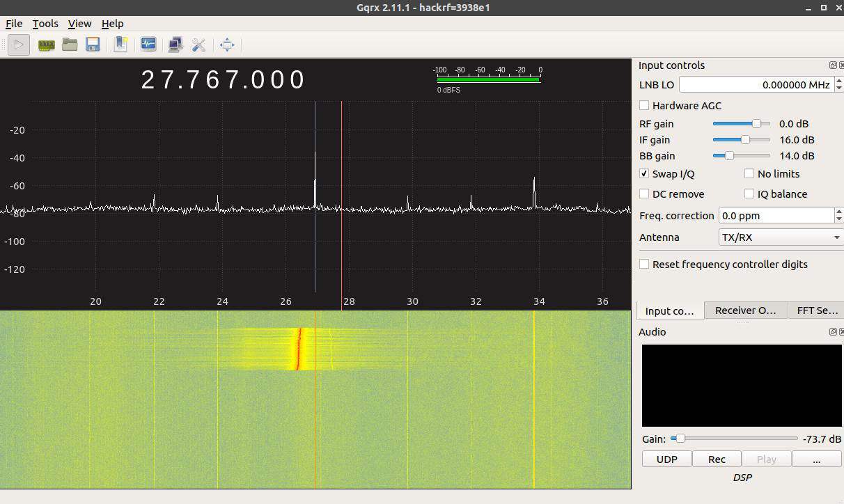Viewport: 844px width, 504px height.
Task: Click the dBFS signal level meter
Action: tap(489, 79)
